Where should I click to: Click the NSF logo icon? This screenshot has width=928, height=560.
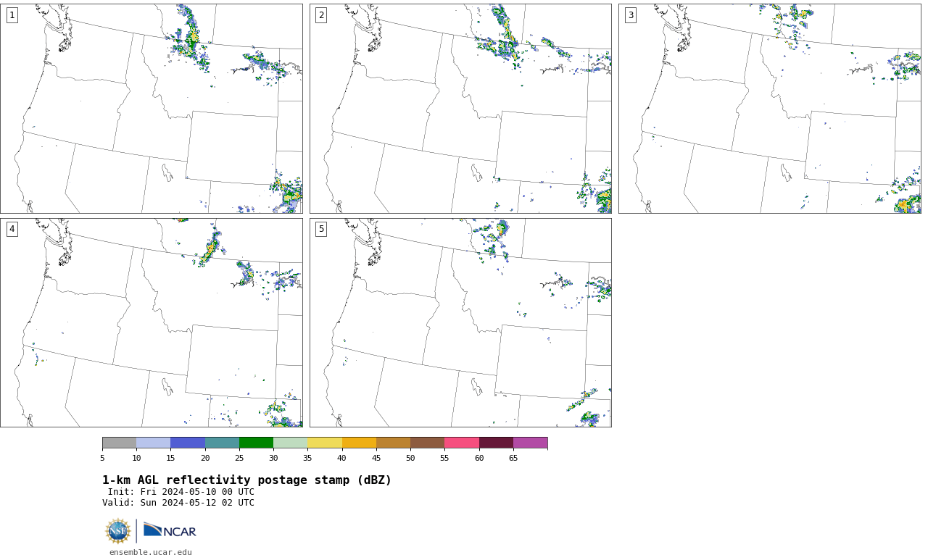pos(118,531)
